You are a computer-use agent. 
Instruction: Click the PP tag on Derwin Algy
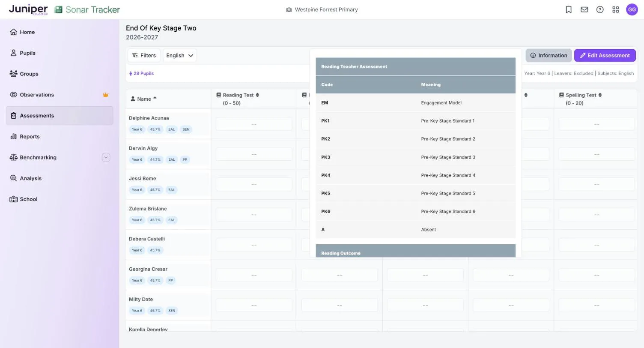click(185, 159)
